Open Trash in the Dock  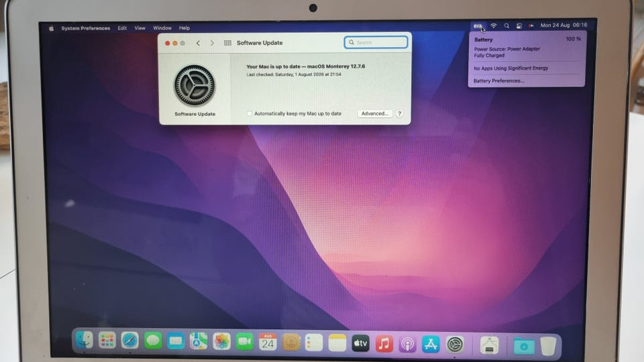548,347
